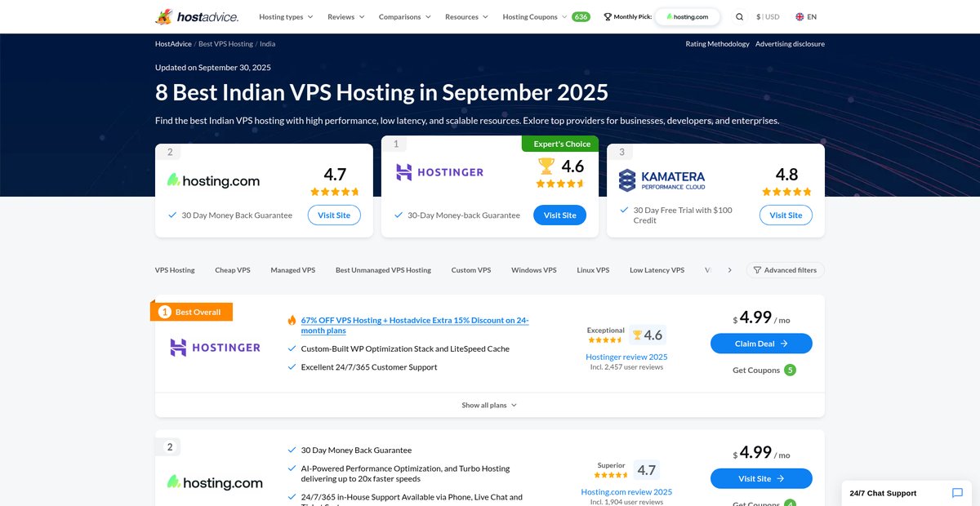Click the hosting.com logo in listing two

216,482
